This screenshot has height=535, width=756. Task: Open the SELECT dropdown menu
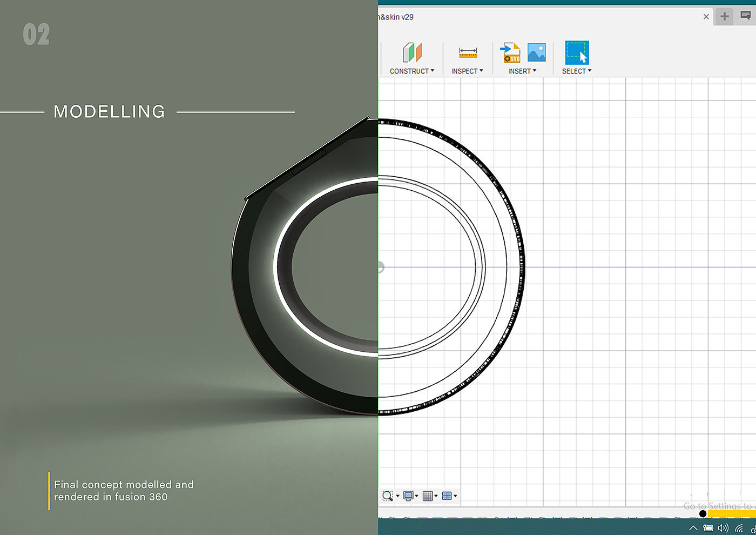[x=576, y=71]
